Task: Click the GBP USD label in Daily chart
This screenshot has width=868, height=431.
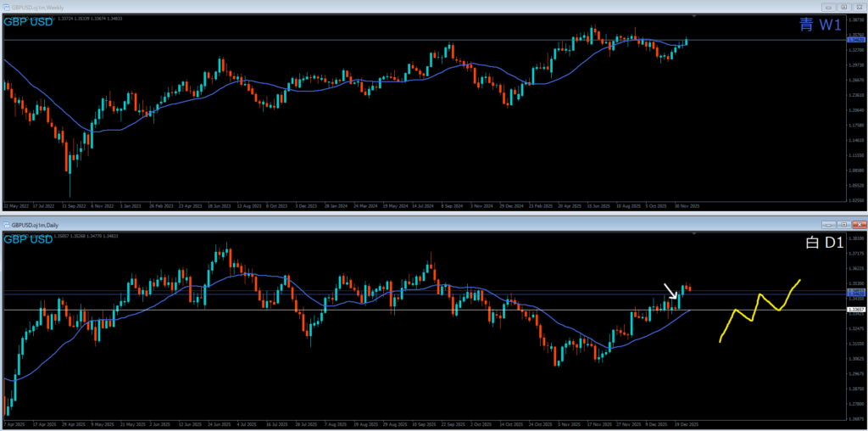Action: (28, 240)
